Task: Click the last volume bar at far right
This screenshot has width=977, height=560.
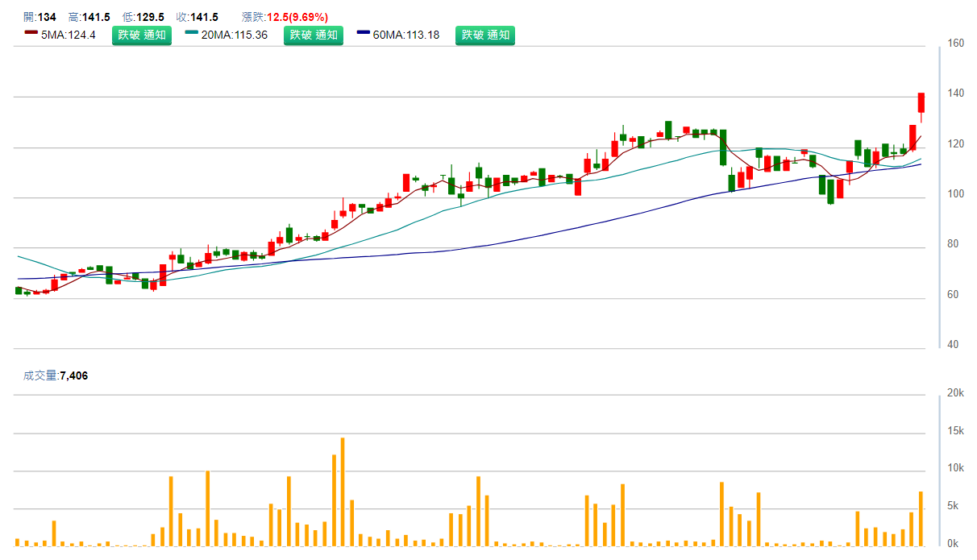Action: 921,518
